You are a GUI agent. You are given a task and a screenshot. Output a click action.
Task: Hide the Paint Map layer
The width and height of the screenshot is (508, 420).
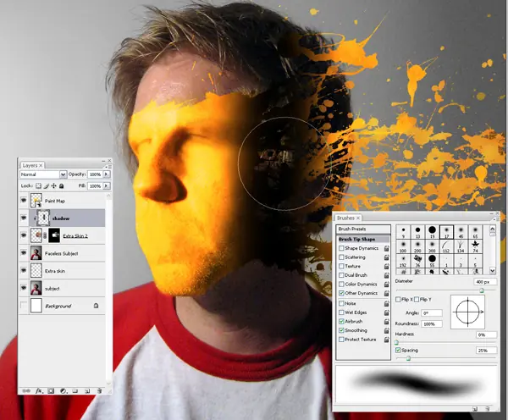[x=24, y=201]
